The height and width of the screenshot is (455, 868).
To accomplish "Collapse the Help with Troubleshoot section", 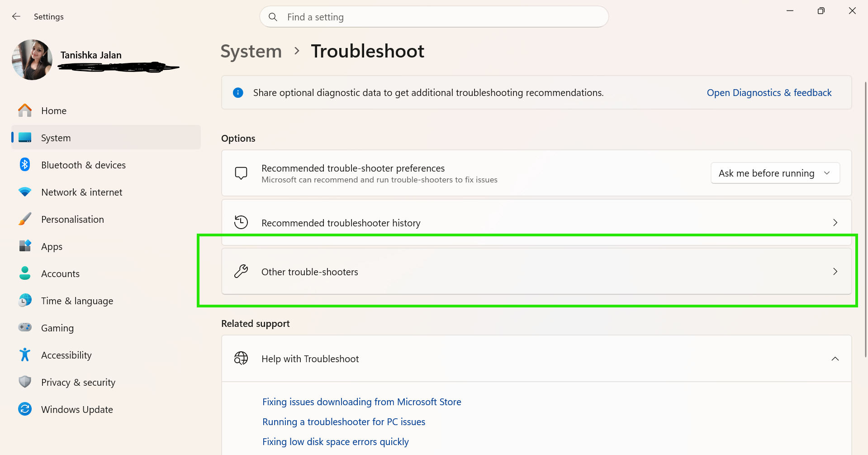I will coord(835,359).
